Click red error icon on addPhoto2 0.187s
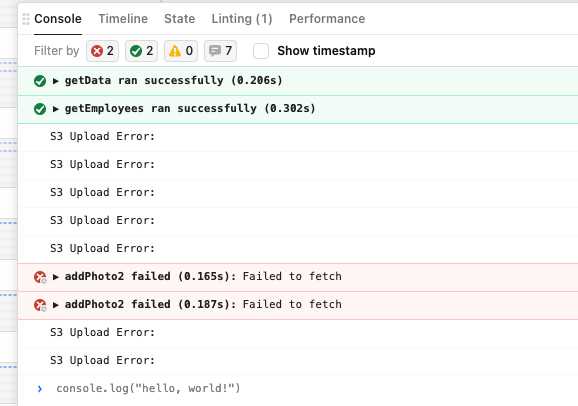 point(40,305)
